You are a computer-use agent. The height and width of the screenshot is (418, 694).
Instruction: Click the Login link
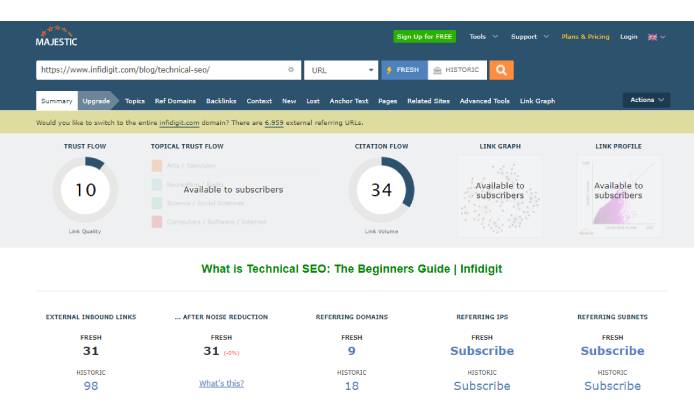click(x=628, y=37)
